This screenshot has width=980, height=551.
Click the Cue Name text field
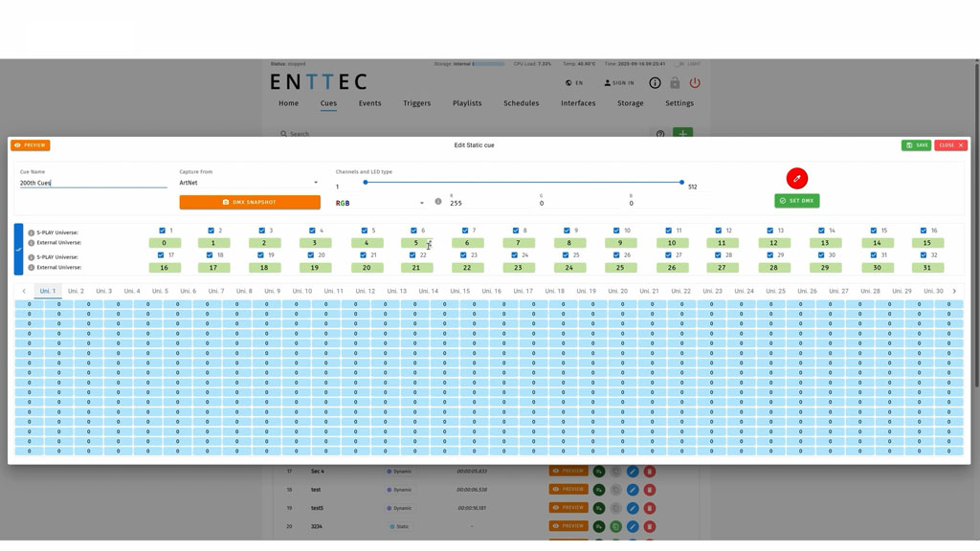93,183
